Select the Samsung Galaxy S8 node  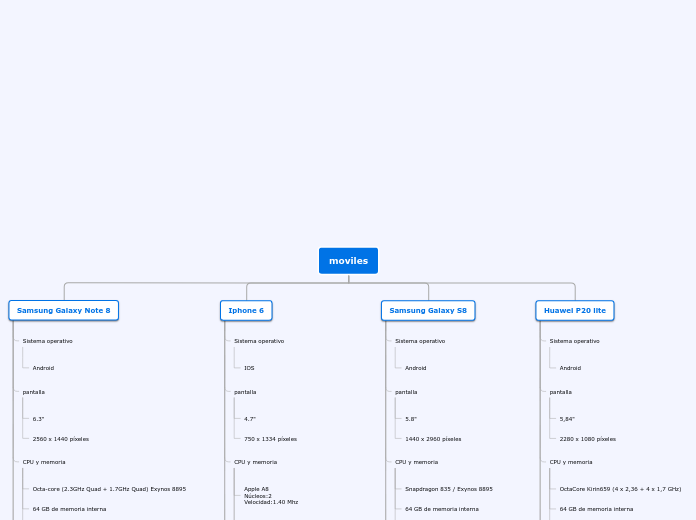point(428,310)
